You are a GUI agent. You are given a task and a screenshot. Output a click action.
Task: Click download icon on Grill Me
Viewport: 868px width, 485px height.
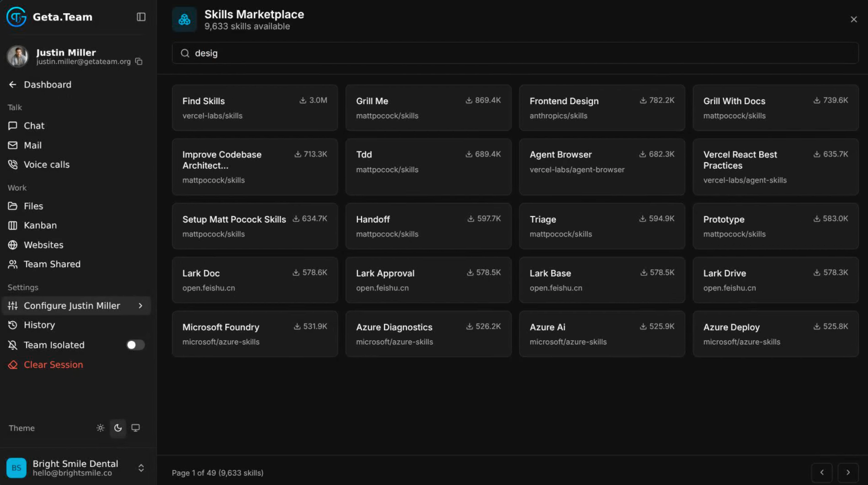click(x=469, y=100)
